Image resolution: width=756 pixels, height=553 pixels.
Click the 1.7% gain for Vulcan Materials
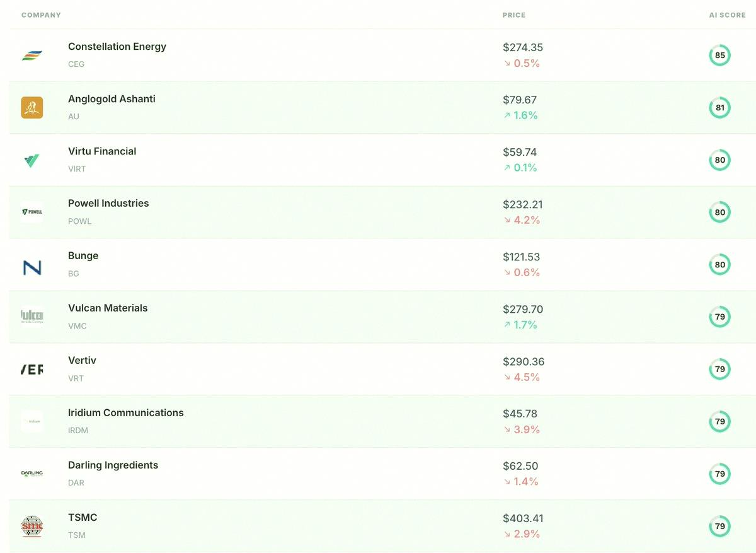[x=520, y=325]
